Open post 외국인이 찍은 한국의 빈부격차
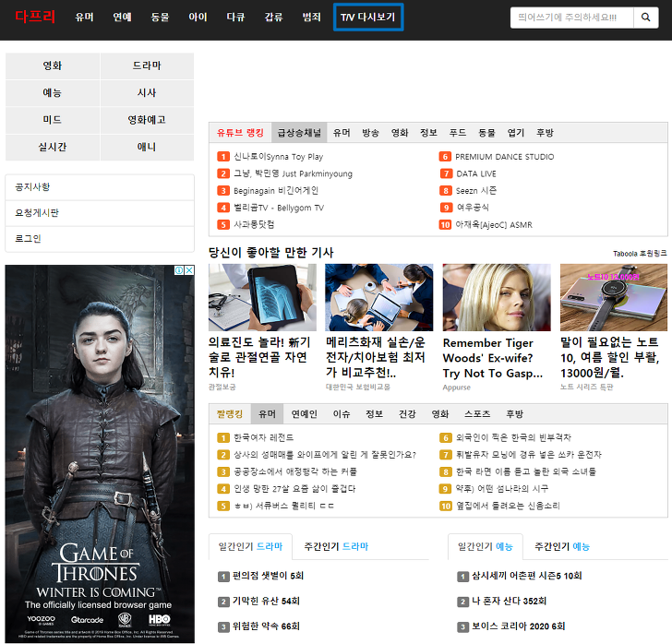Image resolution: width=672 pixels, height=644 pixels. (x=513, y=438)
